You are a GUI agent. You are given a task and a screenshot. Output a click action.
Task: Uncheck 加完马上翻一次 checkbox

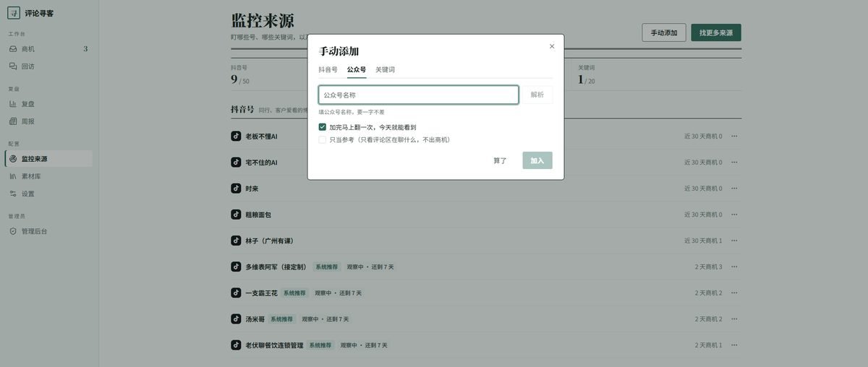click(x=323, y=127)
